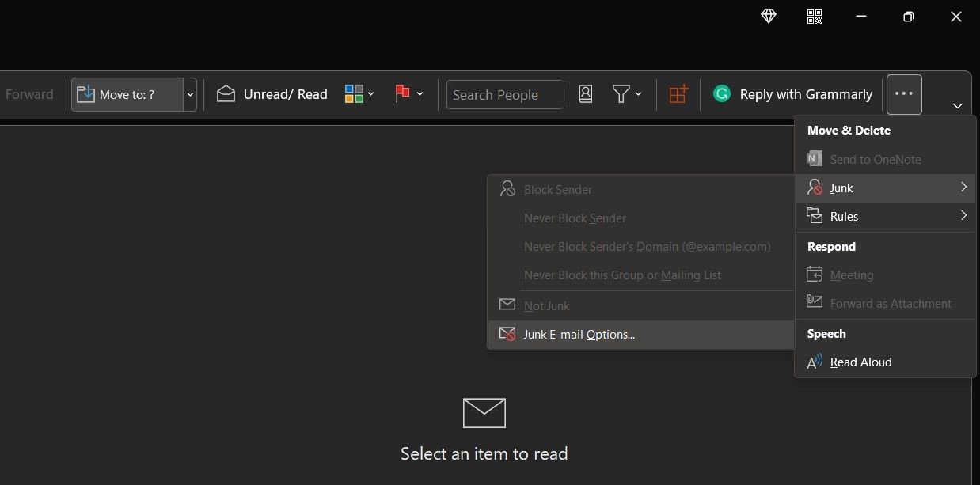This screenshot has height=485, width=980.
Task: Expand Junk submenu arrow
Action: (963, 188)
